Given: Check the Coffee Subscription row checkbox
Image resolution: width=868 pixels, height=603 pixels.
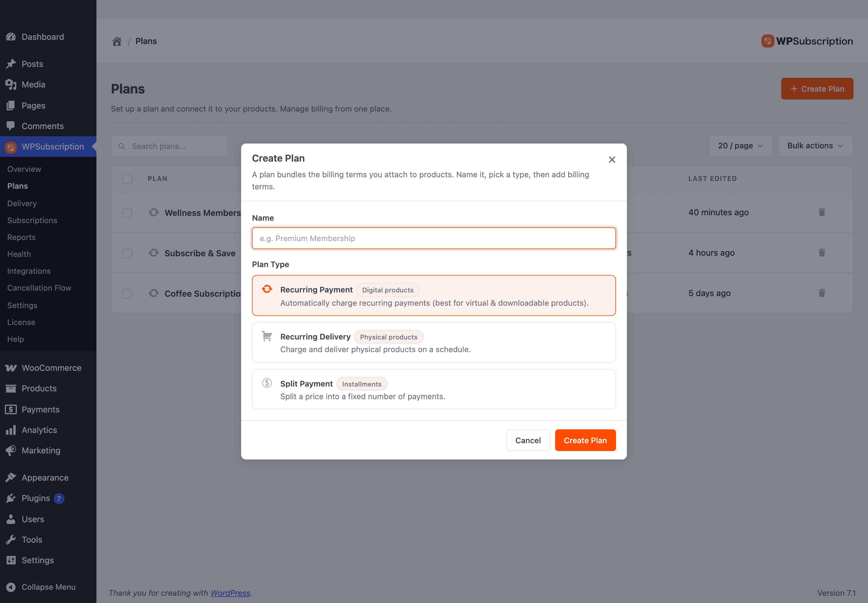Looking at the screenshot, I should (127, 294).
